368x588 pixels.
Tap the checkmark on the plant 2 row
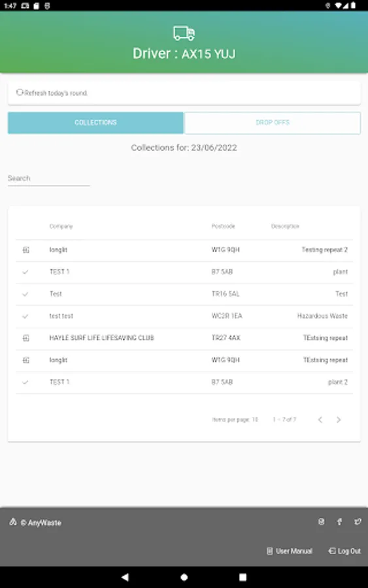[25, 382]
